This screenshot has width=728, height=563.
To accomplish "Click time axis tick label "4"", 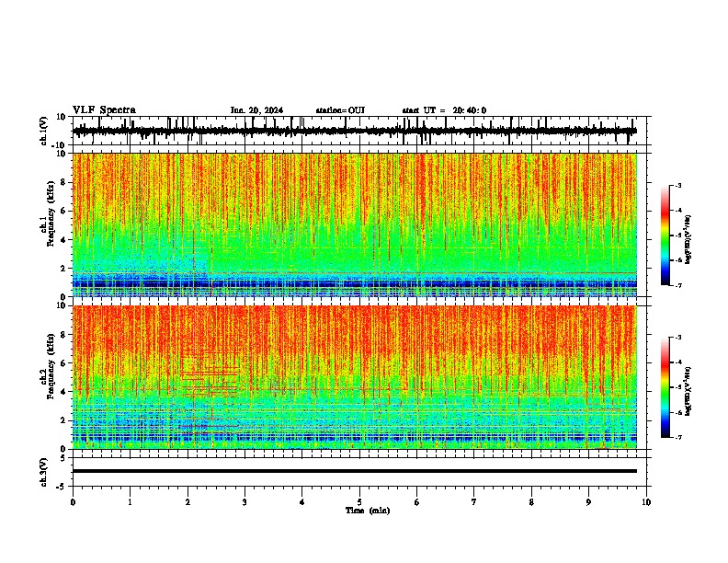I will click(302, 502).
